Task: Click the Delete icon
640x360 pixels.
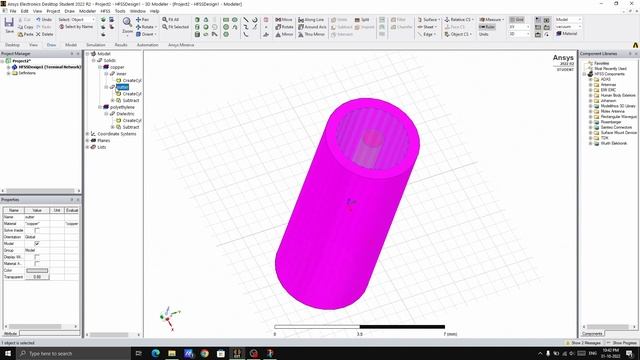Action: [44, 34]
